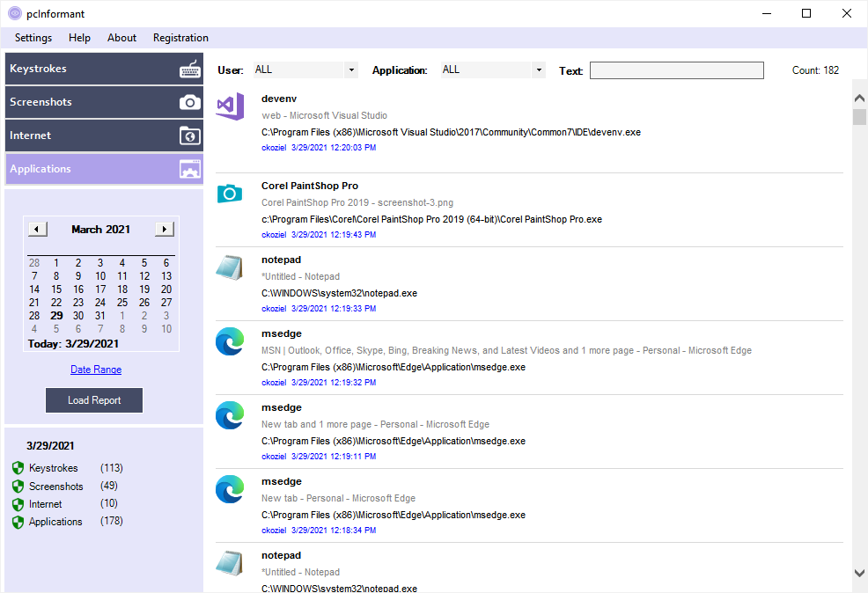This screenshot has height=593, width=868.
Task: Select March 15 in the calendar
Action: (56, 289)
